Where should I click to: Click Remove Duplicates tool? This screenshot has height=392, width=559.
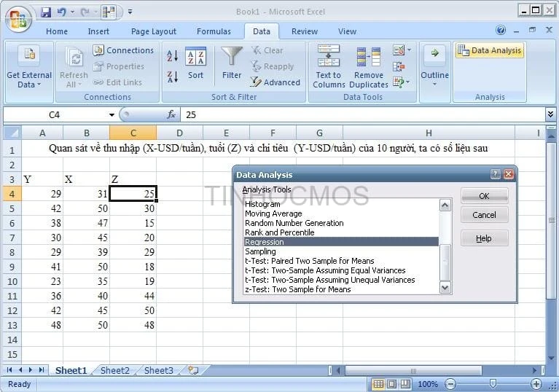369,66
